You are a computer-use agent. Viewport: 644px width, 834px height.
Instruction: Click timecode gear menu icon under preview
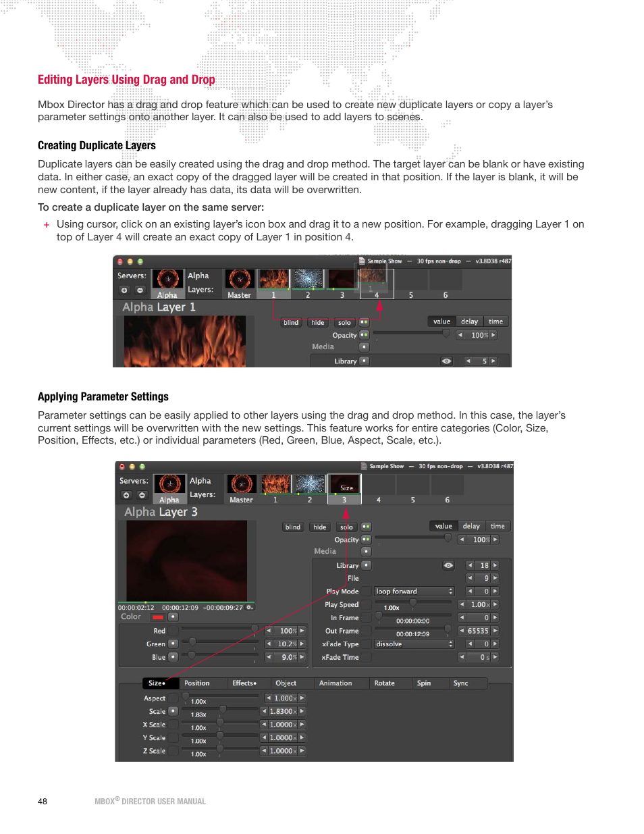(x=250, y=607)
